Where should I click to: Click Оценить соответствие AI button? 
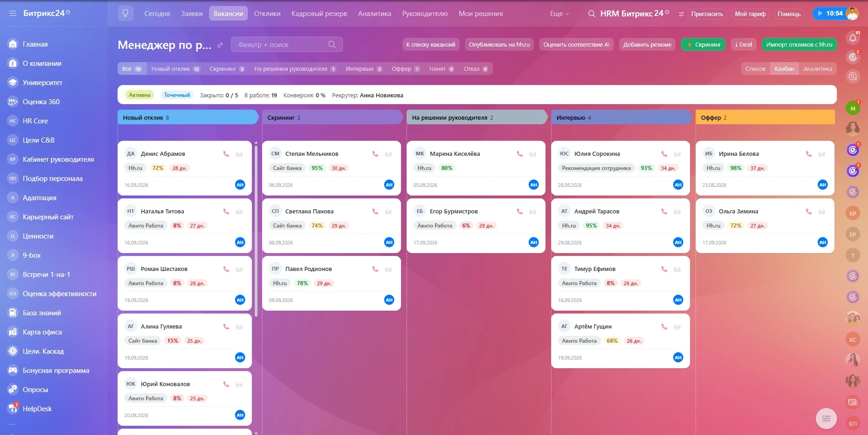coord(576,44)
